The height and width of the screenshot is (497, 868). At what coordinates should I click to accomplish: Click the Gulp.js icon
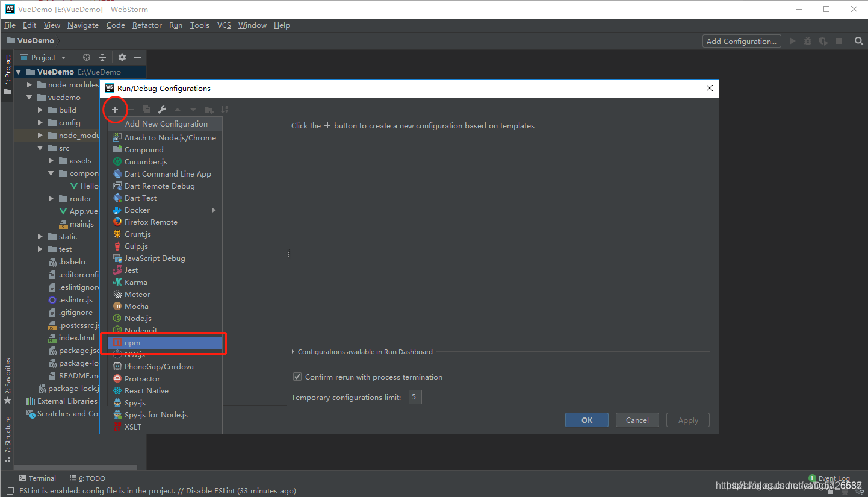(x=117, y=246)
